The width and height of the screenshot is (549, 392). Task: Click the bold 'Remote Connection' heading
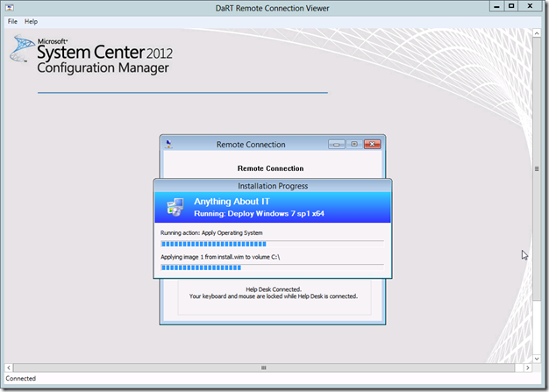click(x=271, y=168)
